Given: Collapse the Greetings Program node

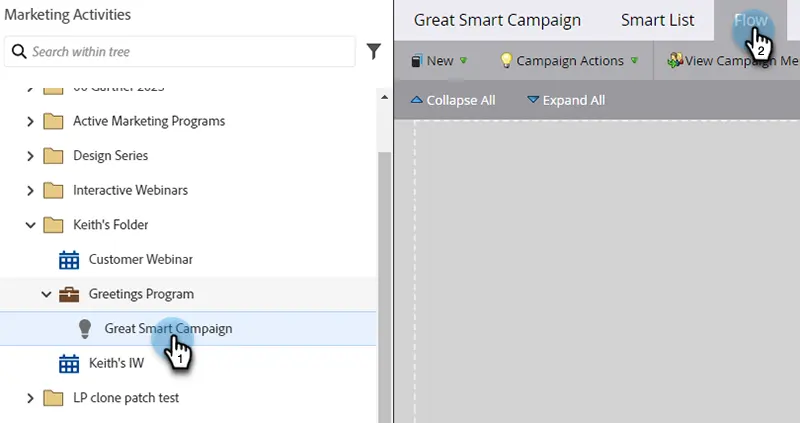Looking at the screenshot, I should [x=46, y=294].
